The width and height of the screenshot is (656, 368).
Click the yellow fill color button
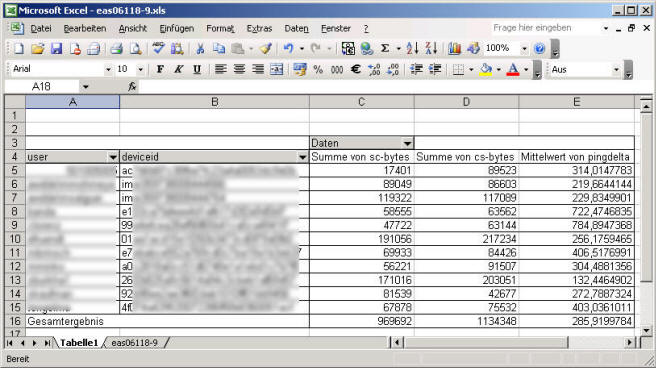point(486,69)
